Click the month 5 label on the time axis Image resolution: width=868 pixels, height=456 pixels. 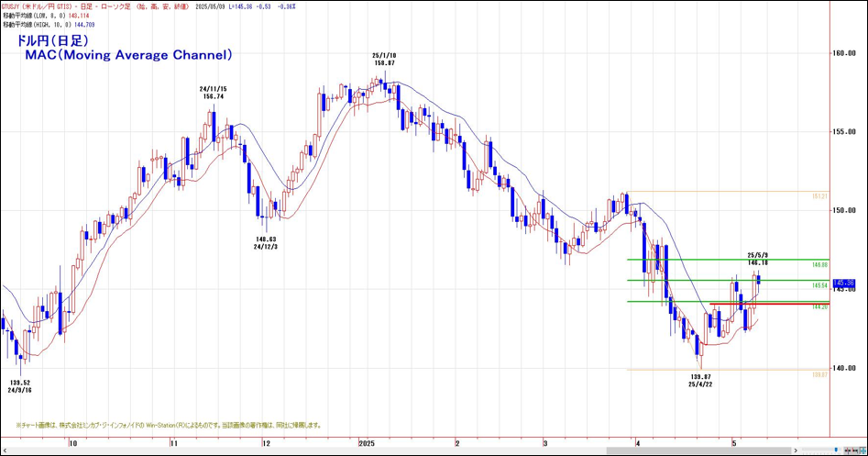pyautogui.click(x=733, y=443)
